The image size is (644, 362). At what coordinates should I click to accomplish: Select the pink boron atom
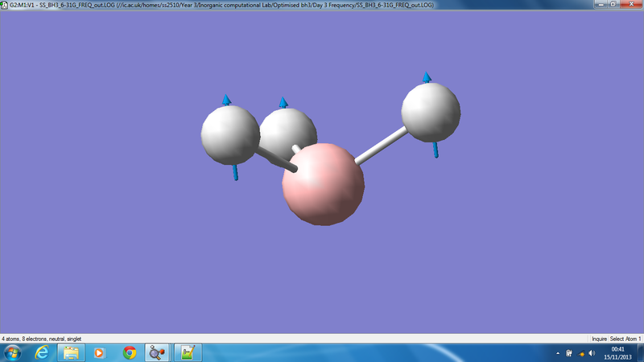pos(324,184)
